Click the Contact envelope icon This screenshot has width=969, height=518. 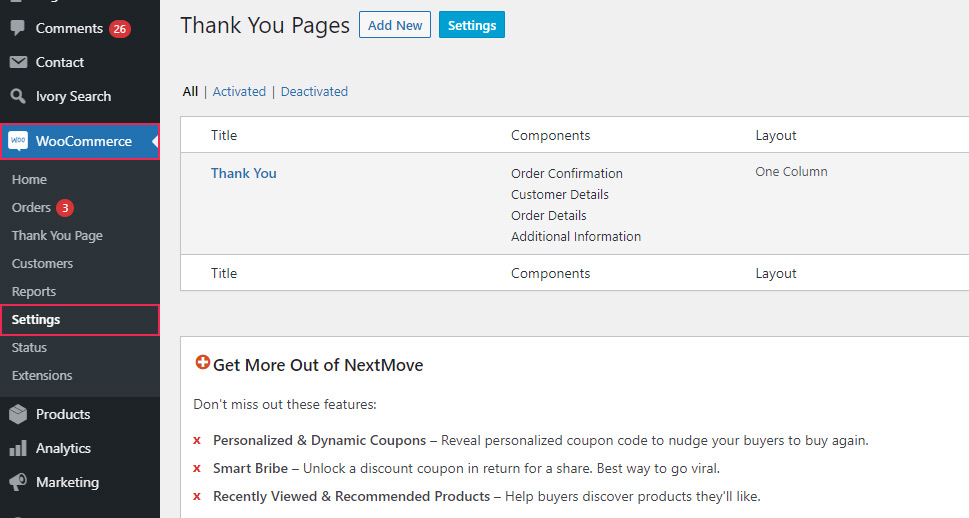(x=18, y=62)
